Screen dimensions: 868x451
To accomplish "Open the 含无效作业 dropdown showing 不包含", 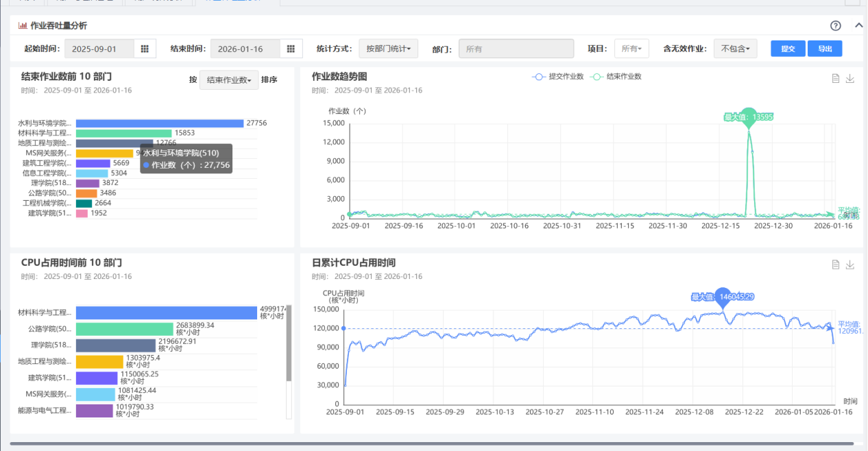I will pos(735,49).
